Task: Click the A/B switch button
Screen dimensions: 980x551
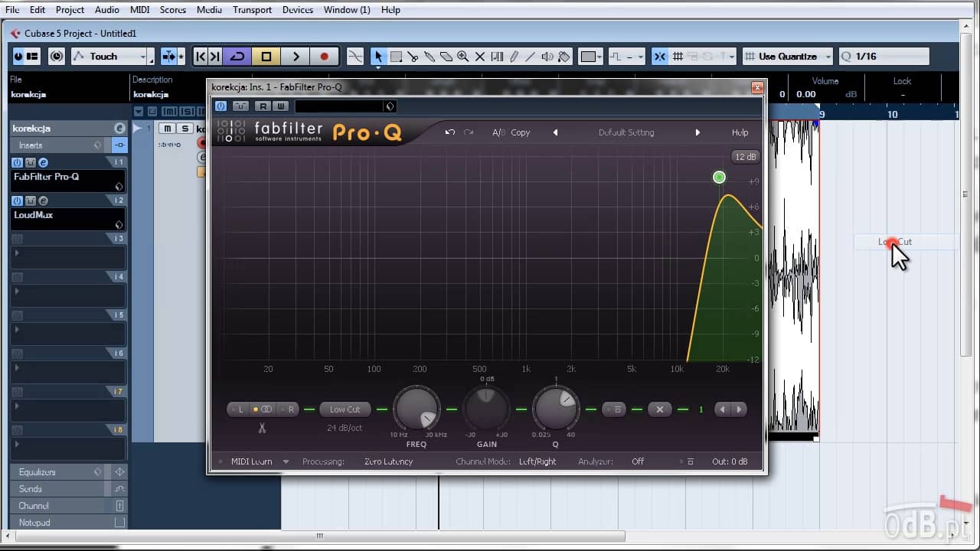Action: point(498,132)
